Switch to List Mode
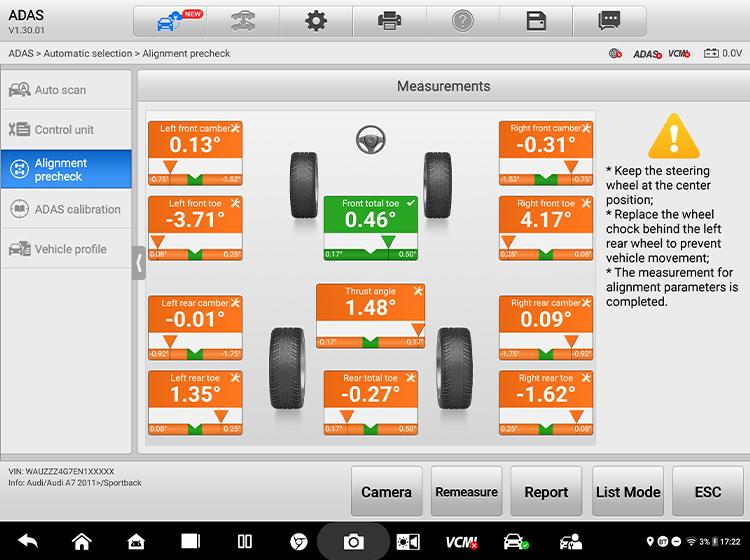Image resolution: width=750 pixels, height=560 pixels. 628,491
